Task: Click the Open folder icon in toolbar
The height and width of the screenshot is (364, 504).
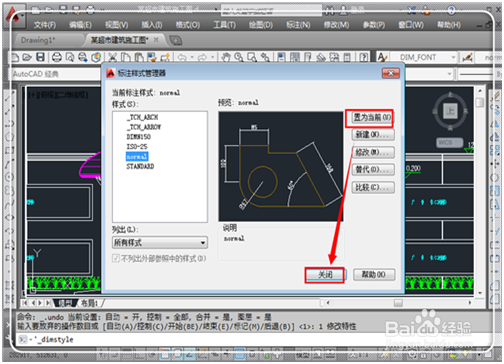Action: (x=27, y=57)
